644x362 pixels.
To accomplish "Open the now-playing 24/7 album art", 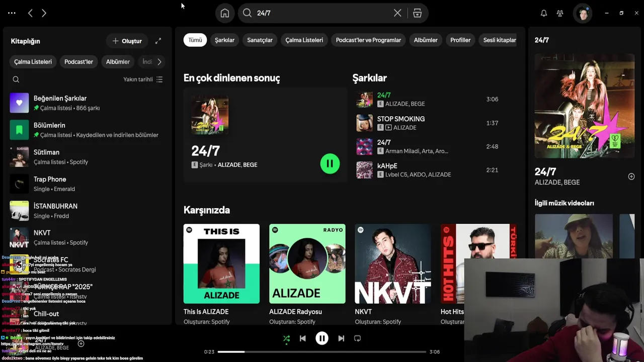I will pos(584,106).
